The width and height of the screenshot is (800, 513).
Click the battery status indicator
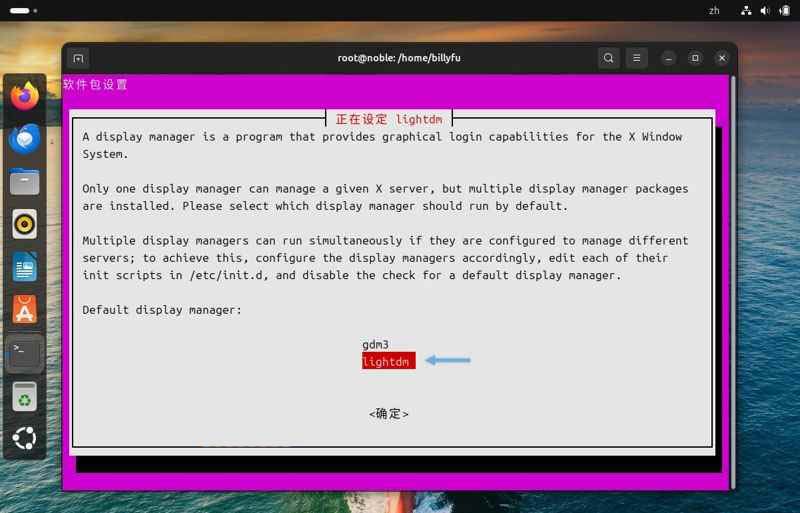(783, 10)
